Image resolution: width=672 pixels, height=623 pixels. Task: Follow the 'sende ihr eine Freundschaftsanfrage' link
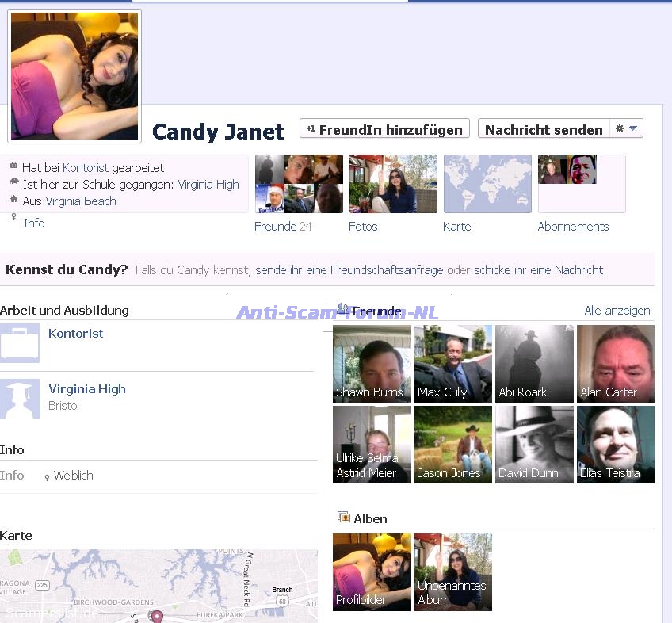click(x=349, y=270)
